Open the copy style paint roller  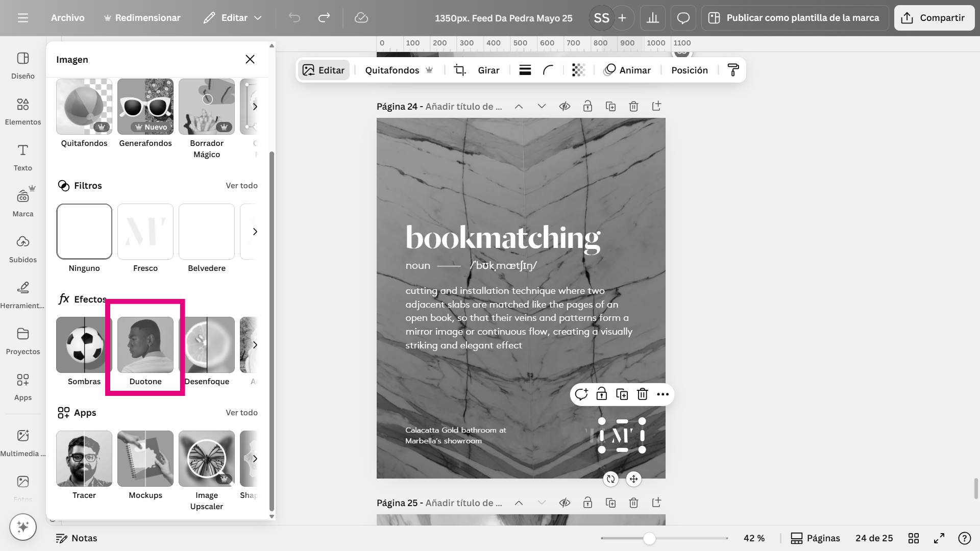[x=733, y=70]
